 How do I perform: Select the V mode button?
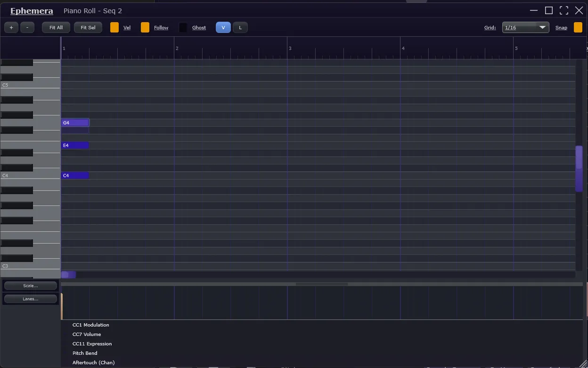click(x=223, y=27)
